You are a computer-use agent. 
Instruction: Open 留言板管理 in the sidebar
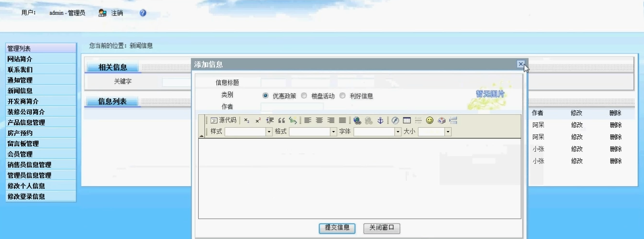(x=41, y=144)
